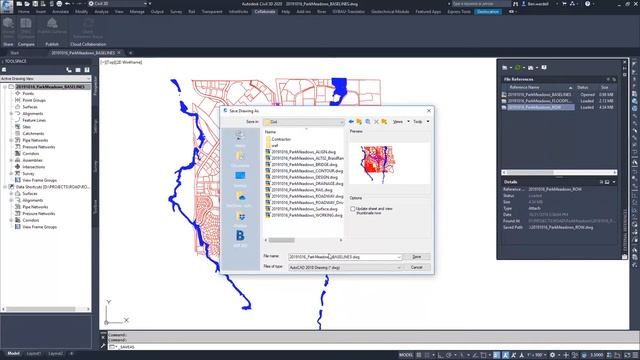640x360 pixels.
Task: Expand the Pipe Networks node under BASELINES drawing
Action: pyautogui.click(x=11, y=140)
